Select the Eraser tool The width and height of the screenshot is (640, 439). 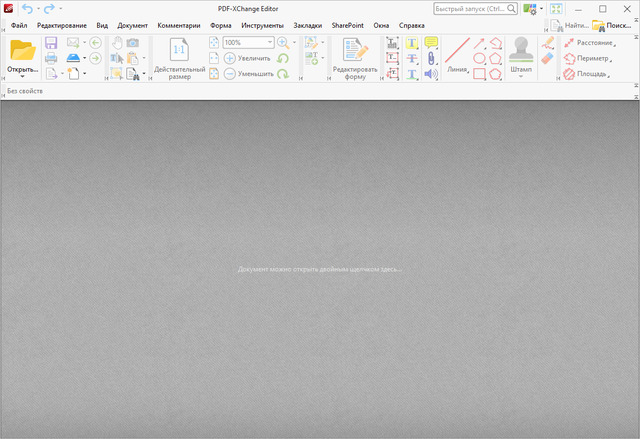click(x=547, y=59)
